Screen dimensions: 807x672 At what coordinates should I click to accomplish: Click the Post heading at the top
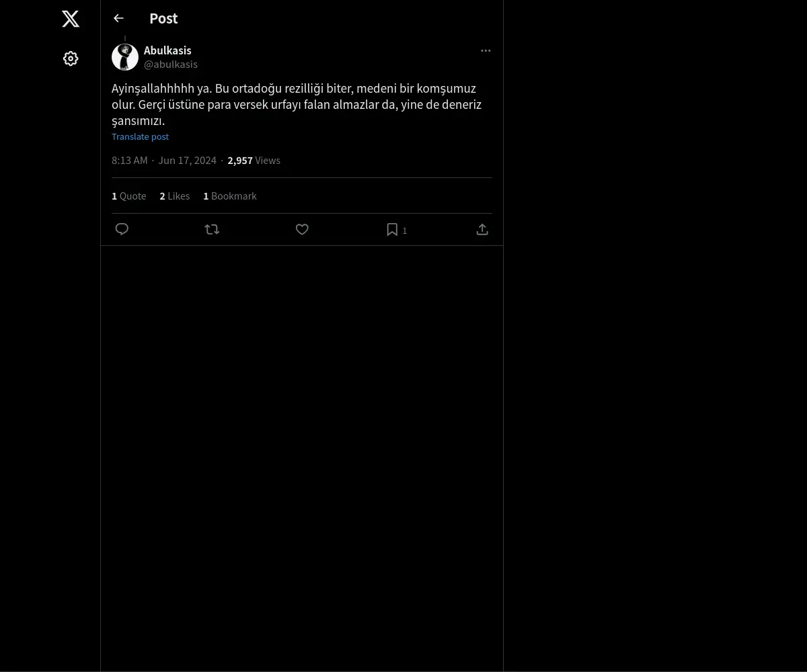pos(163,19)
